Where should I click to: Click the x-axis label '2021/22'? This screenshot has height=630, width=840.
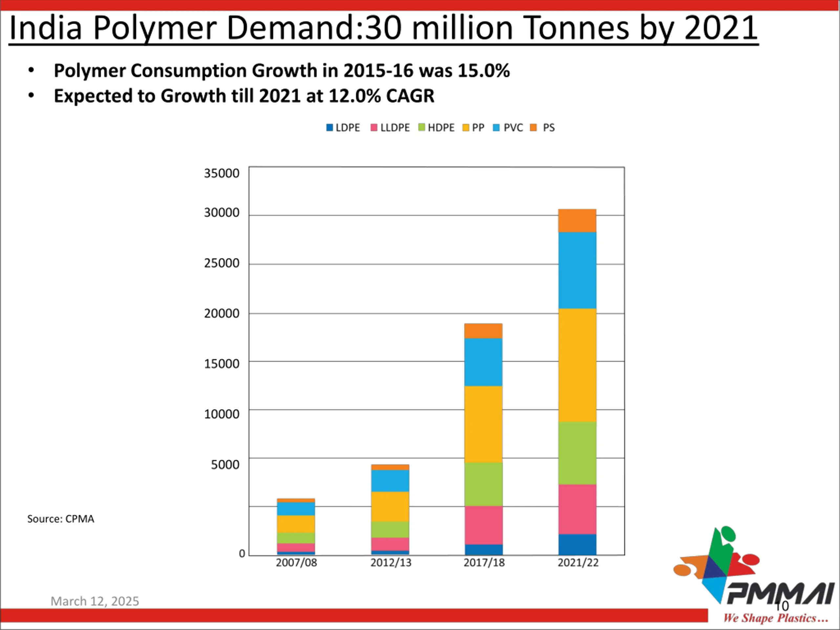pyautogui.click(x=578, y=563)
